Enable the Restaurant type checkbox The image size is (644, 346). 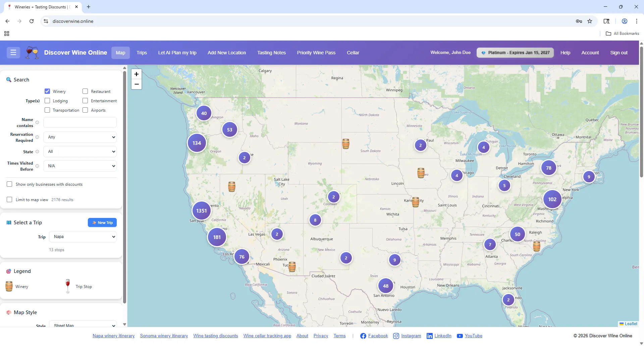point(85,91)
